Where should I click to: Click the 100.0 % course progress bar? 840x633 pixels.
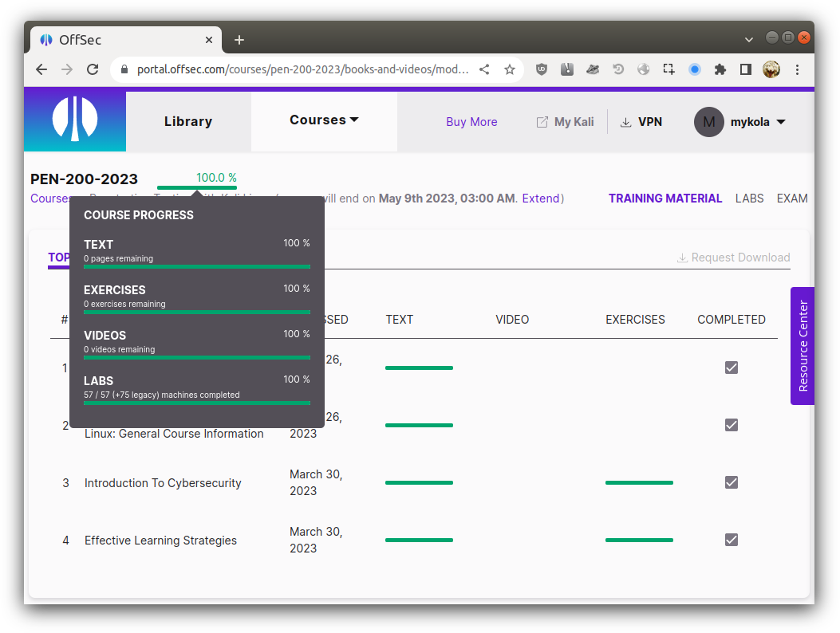[196, 187]
